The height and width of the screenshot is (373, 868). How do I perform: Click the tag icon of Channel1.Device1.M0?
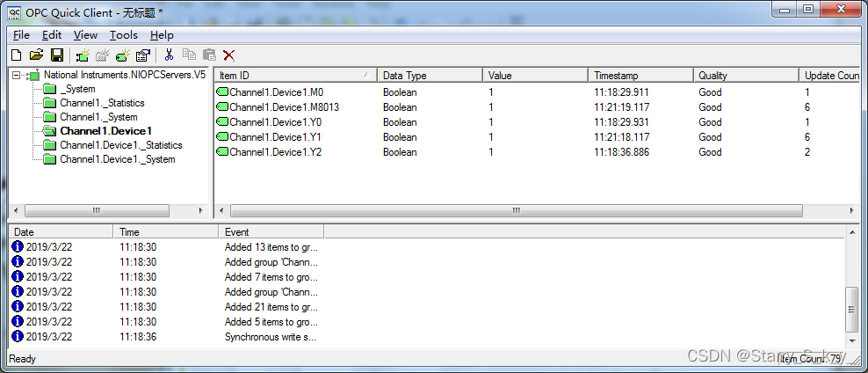coord(222,92)
